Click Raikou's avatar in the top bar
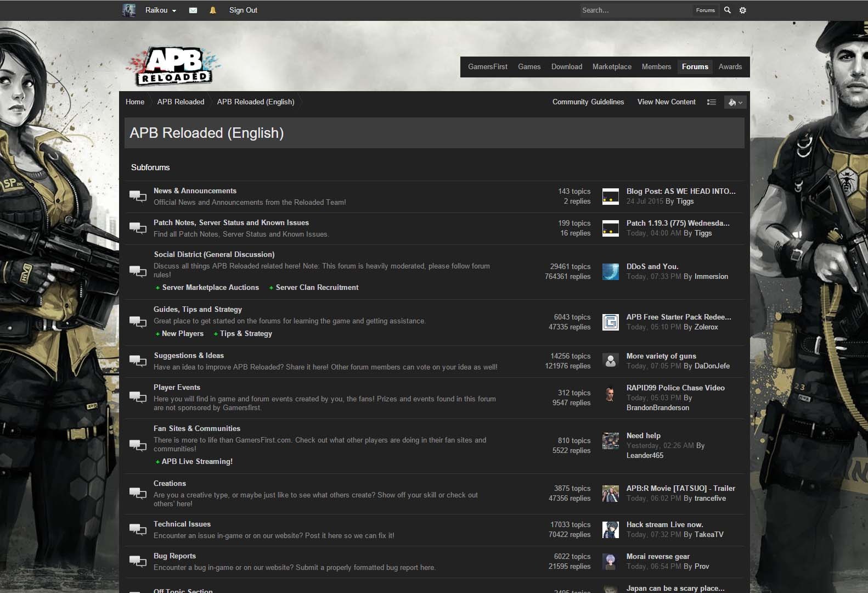Image resolution: width=868 pixels, height=593 pixels. [x=129, y=10]
